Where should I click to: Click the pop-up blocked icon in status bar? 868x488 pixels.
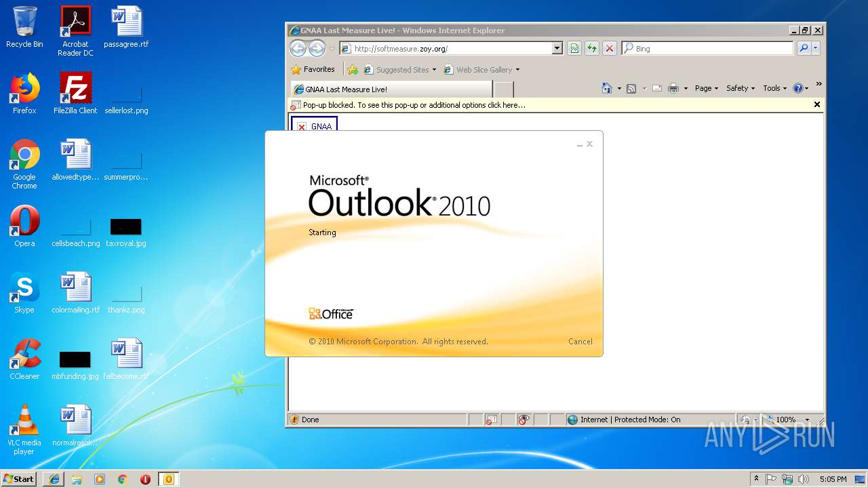point(490,420)
